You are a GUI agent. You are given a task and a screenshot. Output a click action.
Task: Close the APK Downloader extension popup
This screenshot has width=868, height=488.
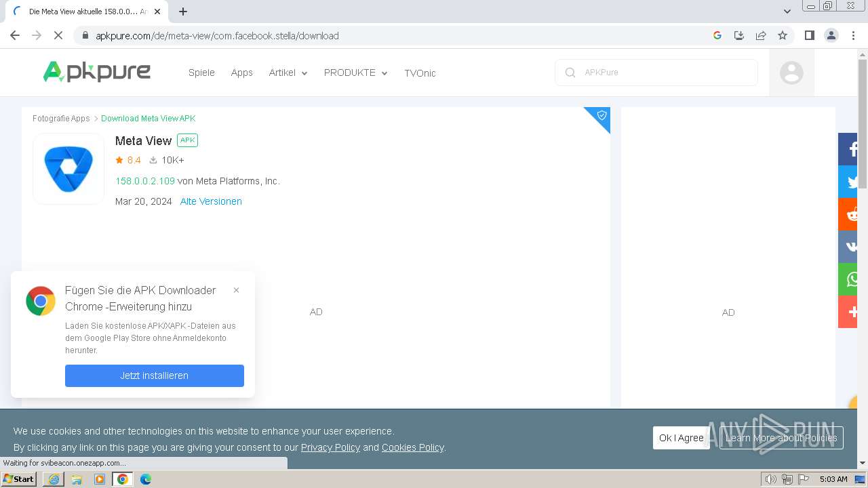tap(236, 290)
